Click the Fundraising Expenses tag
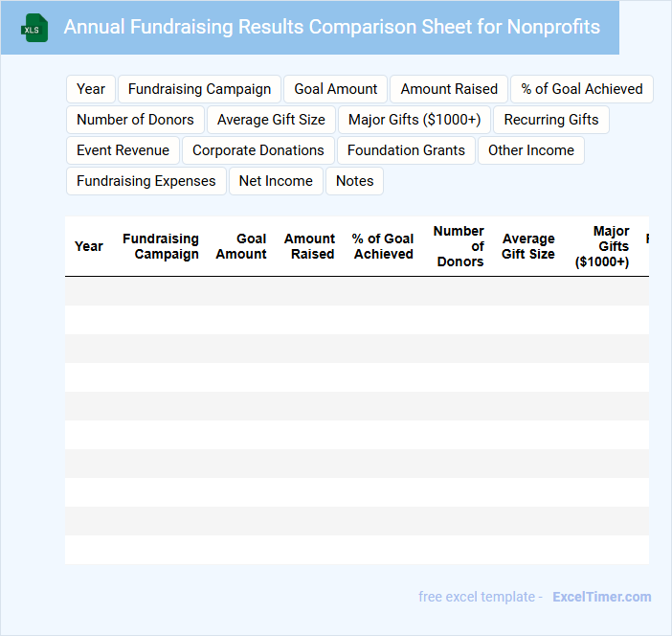This screenshot has height=636, width=672. pos(146,181)
